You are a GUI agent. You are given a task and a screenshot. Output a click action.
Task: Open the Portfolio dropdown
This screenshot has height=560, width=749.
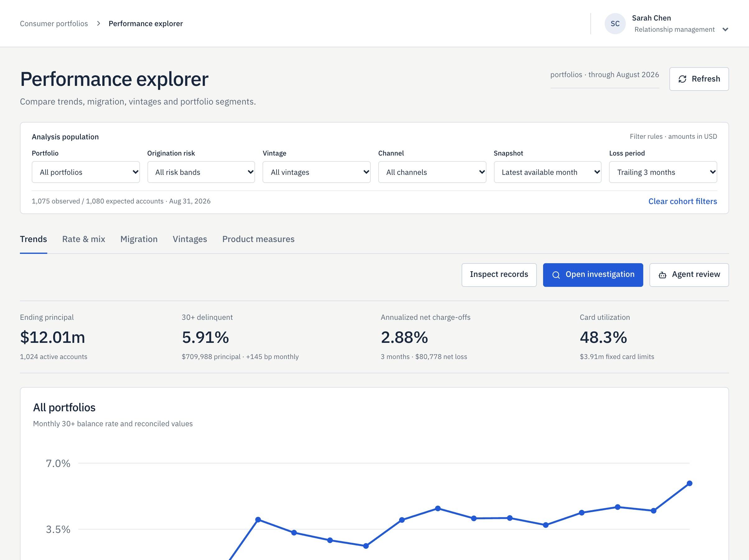[x=86, y=172]
